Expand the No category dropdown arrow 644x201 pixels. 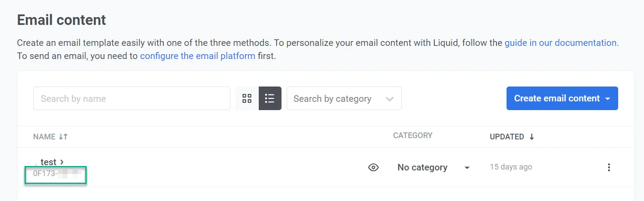point(467,168)
